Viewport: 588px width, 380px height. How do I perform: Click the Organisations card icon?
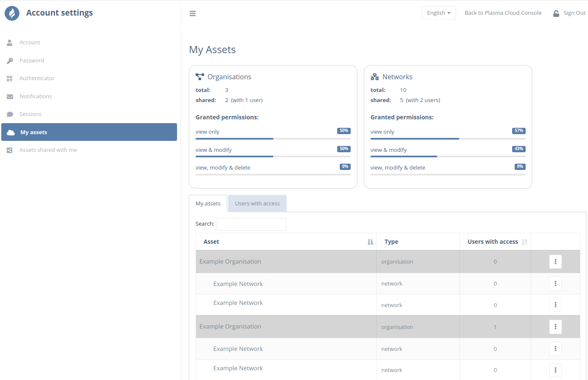pos(200,77)
